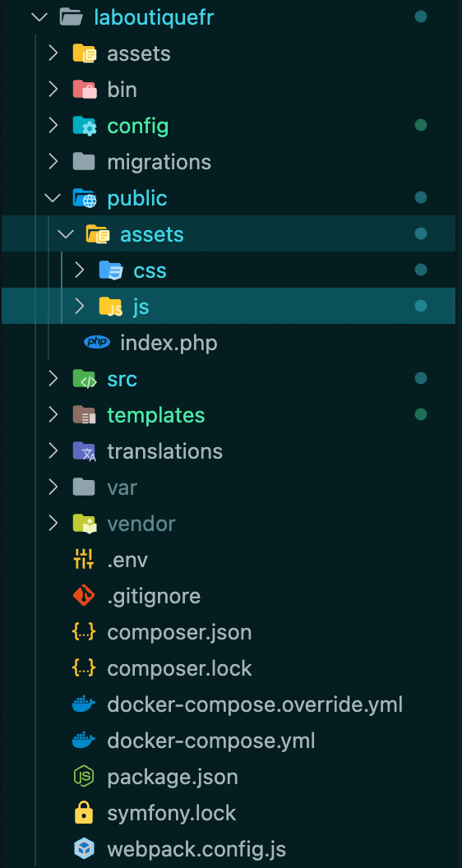462x868 pixels.
Task: Open the index.php file
Action: click(x=169, y=344)
